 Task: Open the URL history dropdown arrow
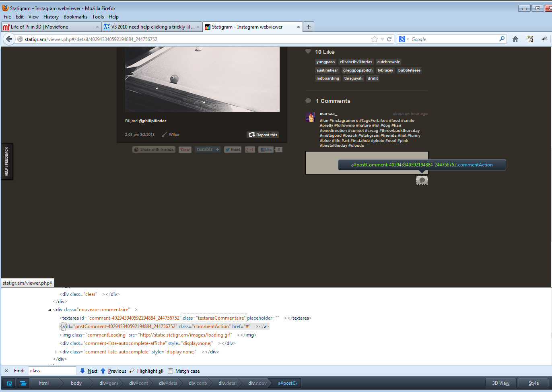pos(382,39)
